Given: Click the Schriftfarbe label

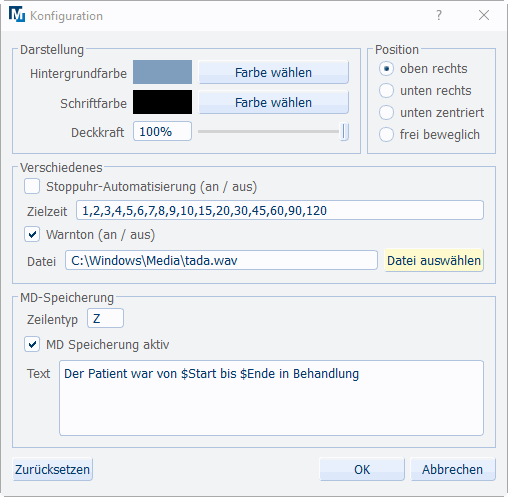Looking at the screenshot, I should pos(93,104).
